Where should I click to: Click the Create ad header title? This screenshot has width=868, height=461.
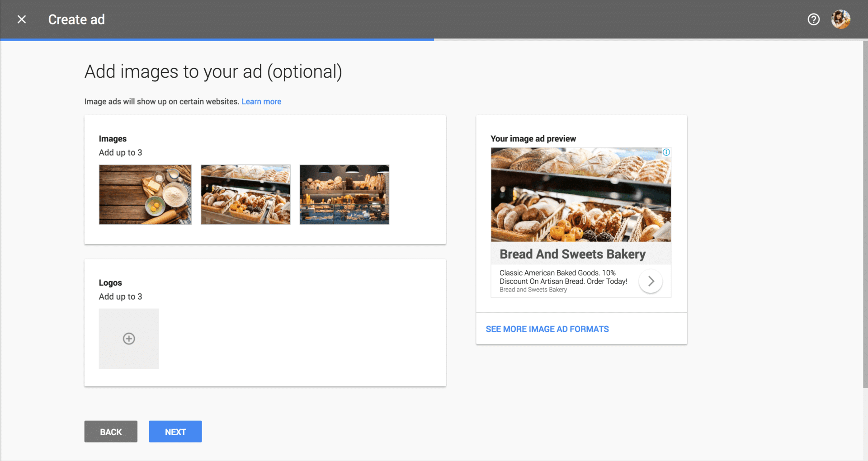76,19
